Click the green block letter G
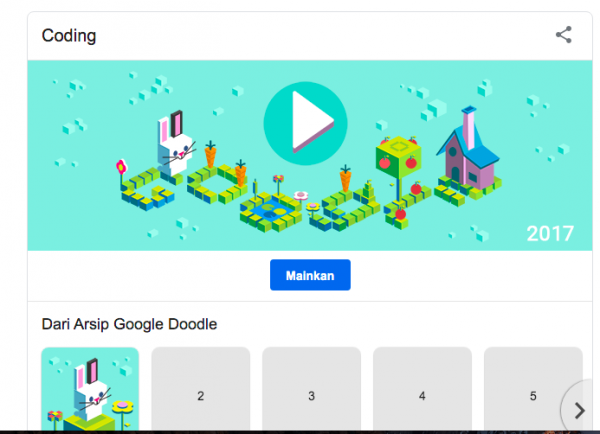This screenshot has width=600, height=434. pyautogui.click(x=147, y=189)
